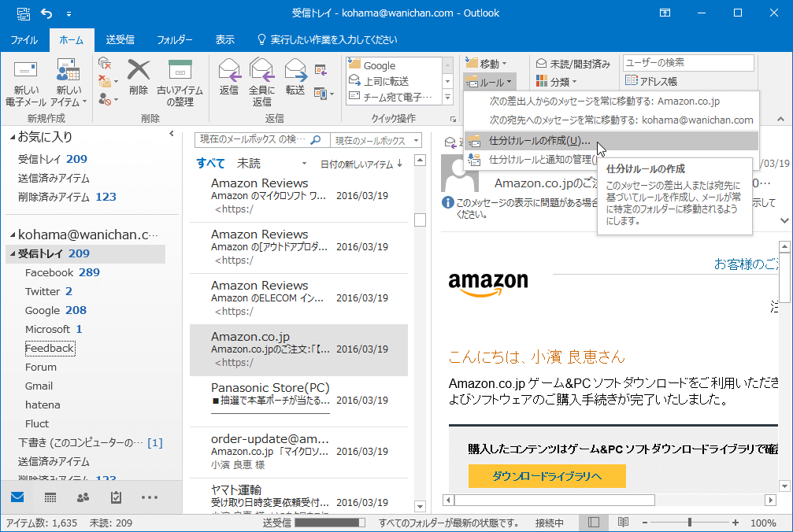Expand the quick steps gallery
This screenshot has height=532, width=793.
tap(447, 97)
